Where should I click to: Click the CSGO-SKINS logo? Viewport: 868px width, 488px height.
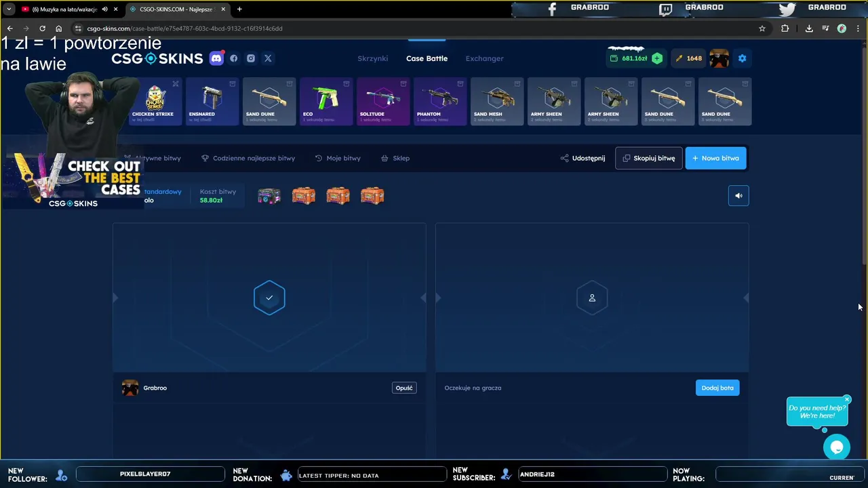pyautogui.click(x=157, y=58)
